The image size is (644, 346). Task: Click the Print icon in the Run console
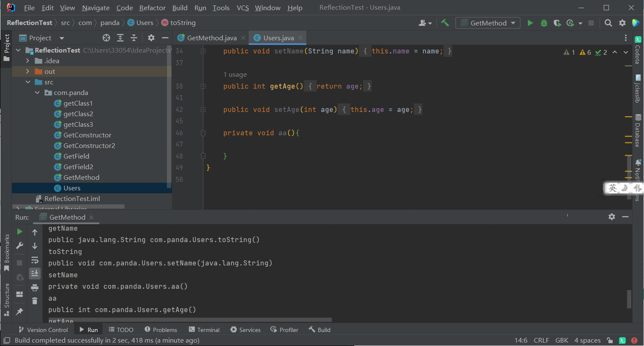pyautogui.click(x=35, y=288)
